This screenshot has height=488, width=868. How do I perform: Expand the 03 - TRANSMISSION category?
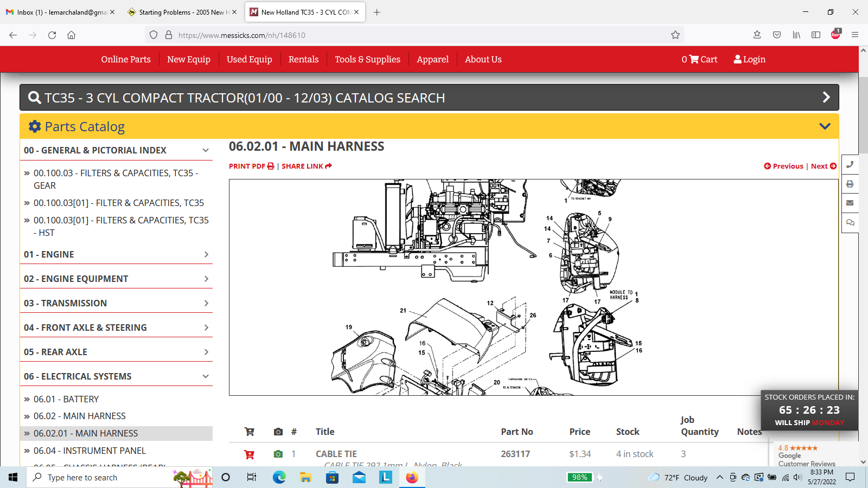[206, 303]
